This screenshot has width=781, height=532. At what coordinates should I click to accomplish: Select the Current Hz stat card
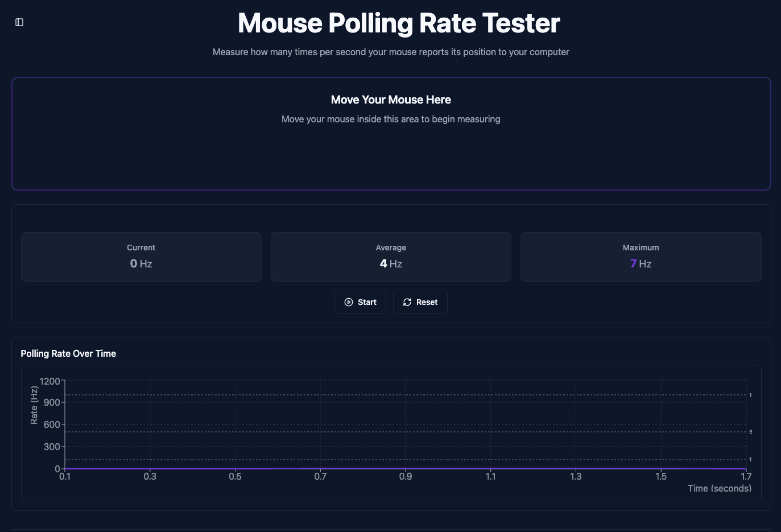(x=141, y=257)
